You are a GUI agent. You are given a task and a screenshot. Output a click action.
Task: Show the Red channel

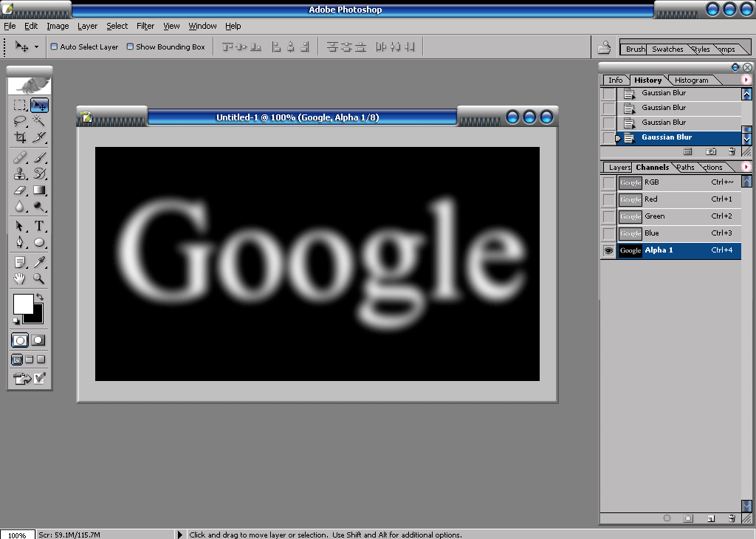tap(609, 199)
